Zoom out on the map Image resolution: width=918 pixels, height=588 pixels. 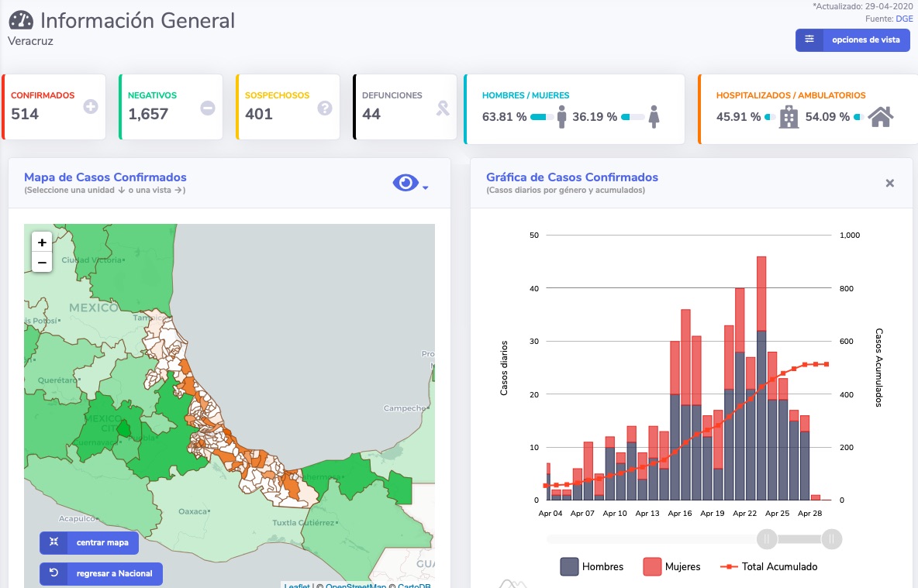pos(42,263)
